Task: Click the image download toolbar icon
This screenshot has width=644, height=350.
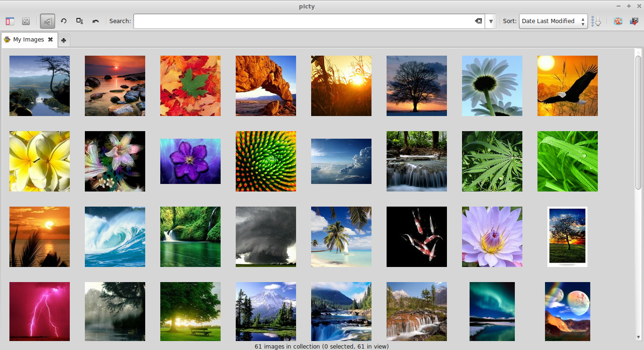Action: click(x=80, y=21)
